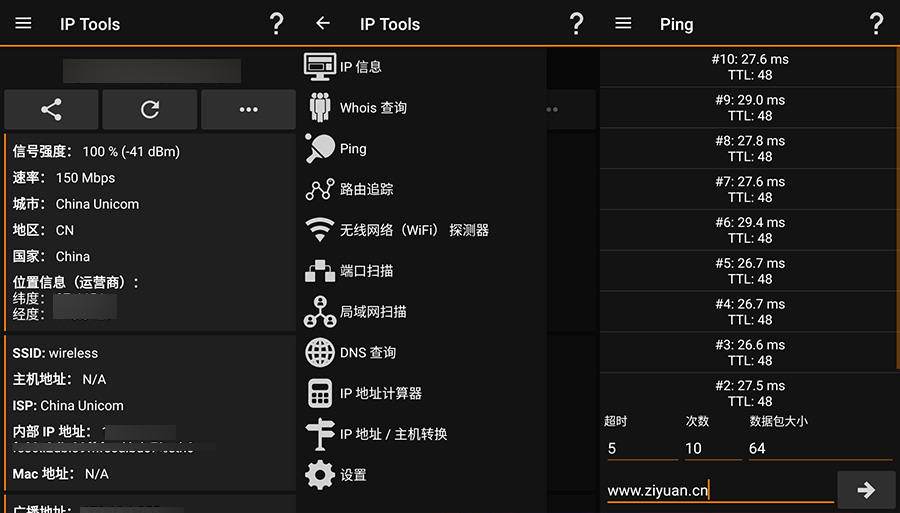Tap the share icon button
The width and height of the screenshot is (900, 513).
pyautogui.click(x=51, y=109)
